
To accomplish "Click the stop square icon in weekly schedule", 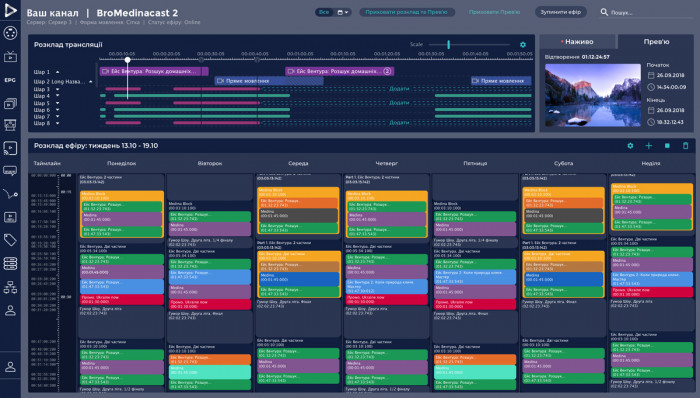I will (x=667, y=146).
